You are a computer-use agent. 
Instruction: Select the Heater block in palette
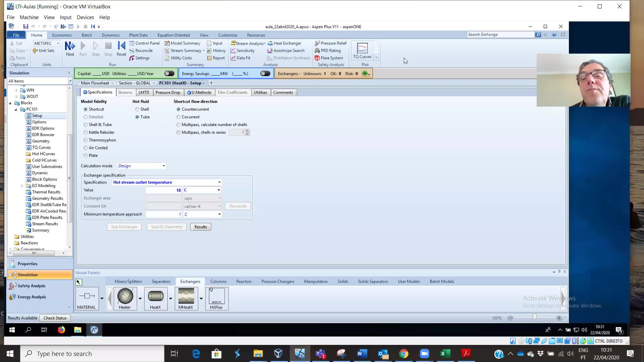(125, 298)
